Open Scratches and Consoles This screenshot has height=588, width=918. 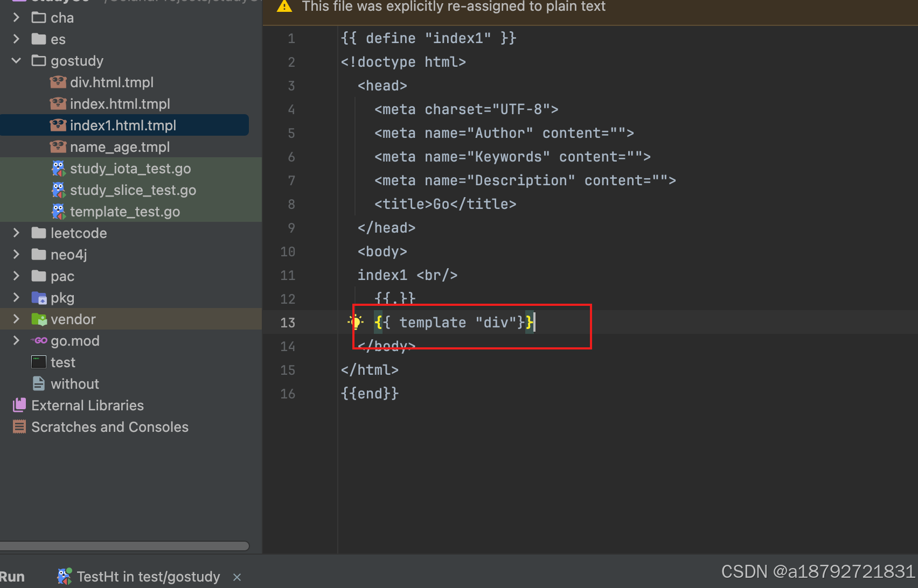tap(110, 427)
